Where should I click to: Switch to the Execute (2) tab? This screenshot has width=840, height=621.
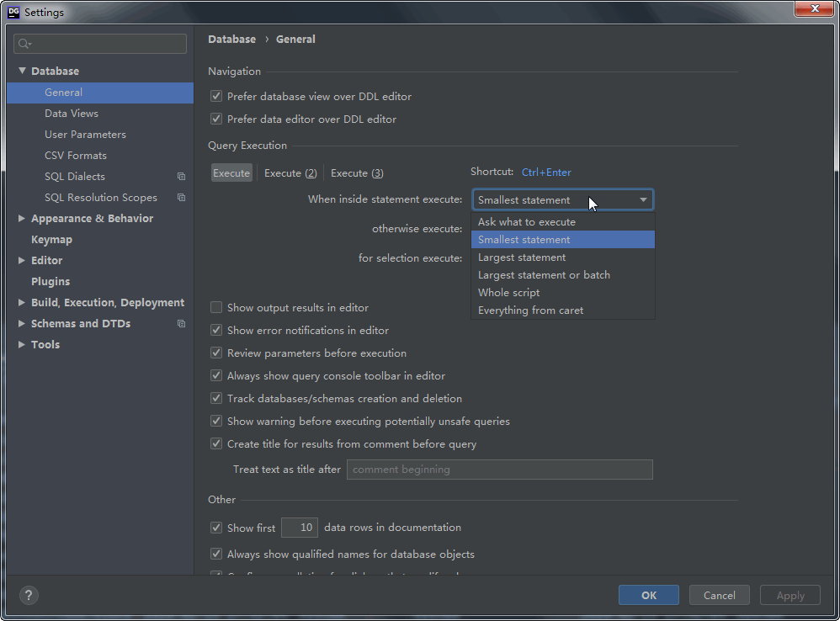coord(290,173)
